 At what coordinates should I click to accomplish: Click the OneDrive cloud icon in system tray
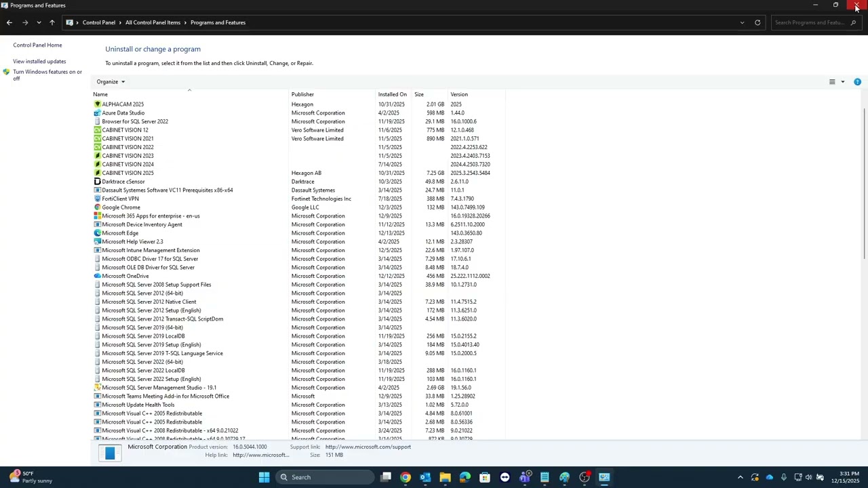click(769, 477)
